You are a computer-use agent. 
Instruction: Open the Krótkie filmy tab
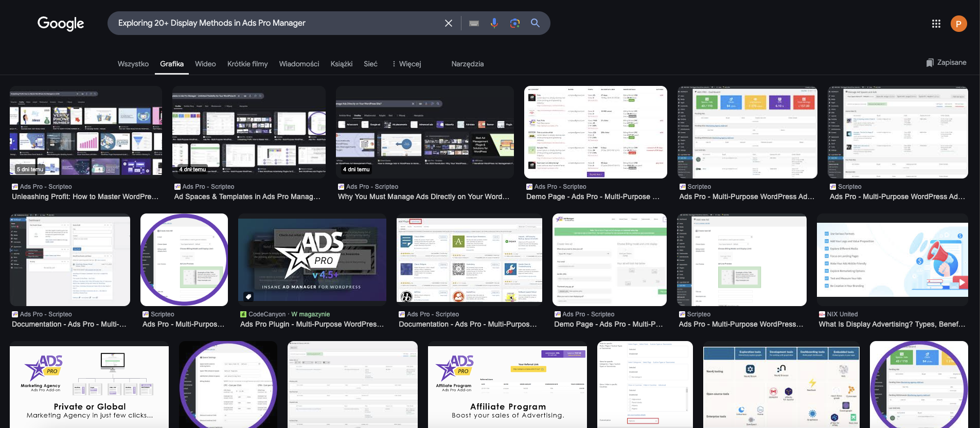click(x=247, y=64)
